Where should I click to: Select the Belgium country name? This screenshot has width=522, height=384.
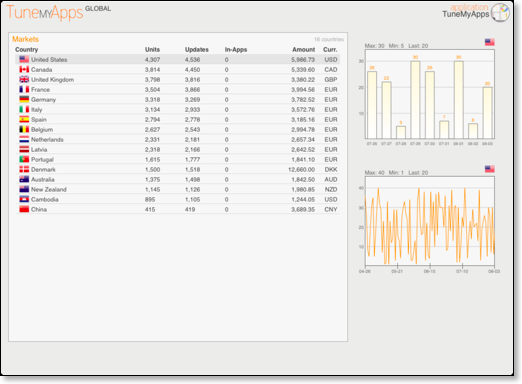coord(42,130)
